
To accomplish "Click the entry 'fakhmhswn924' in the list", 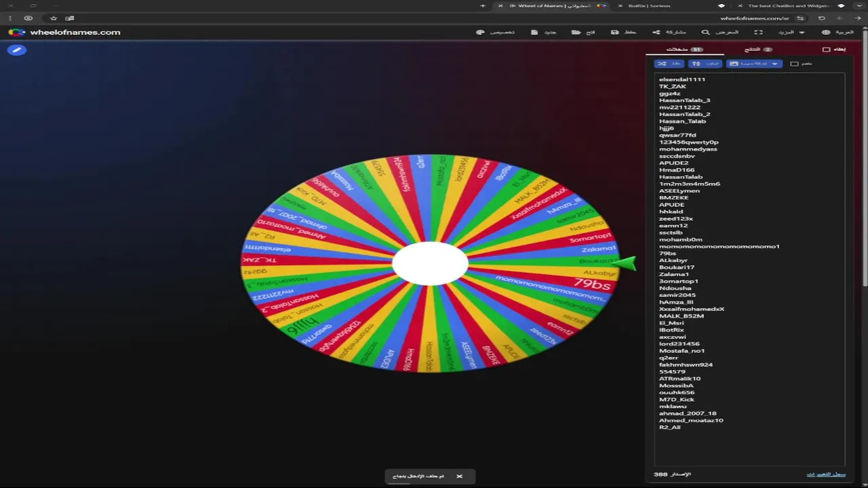I will point(686,365).
